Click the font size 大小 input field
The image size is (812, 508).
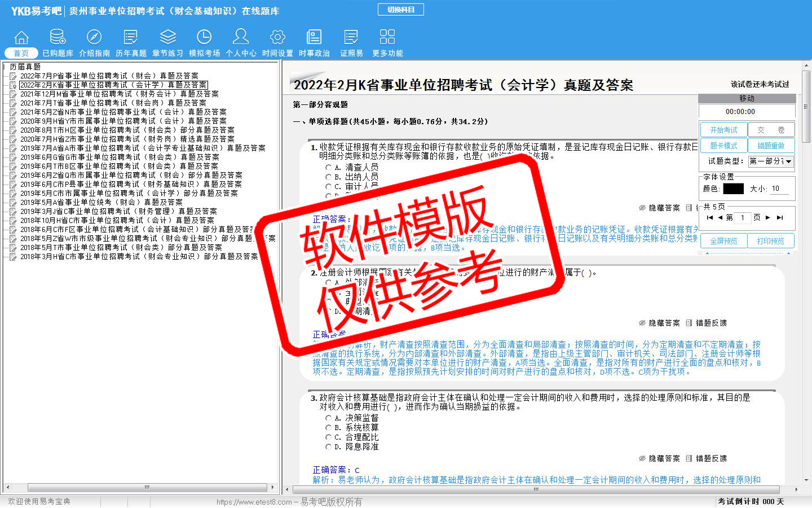(782, 189)
